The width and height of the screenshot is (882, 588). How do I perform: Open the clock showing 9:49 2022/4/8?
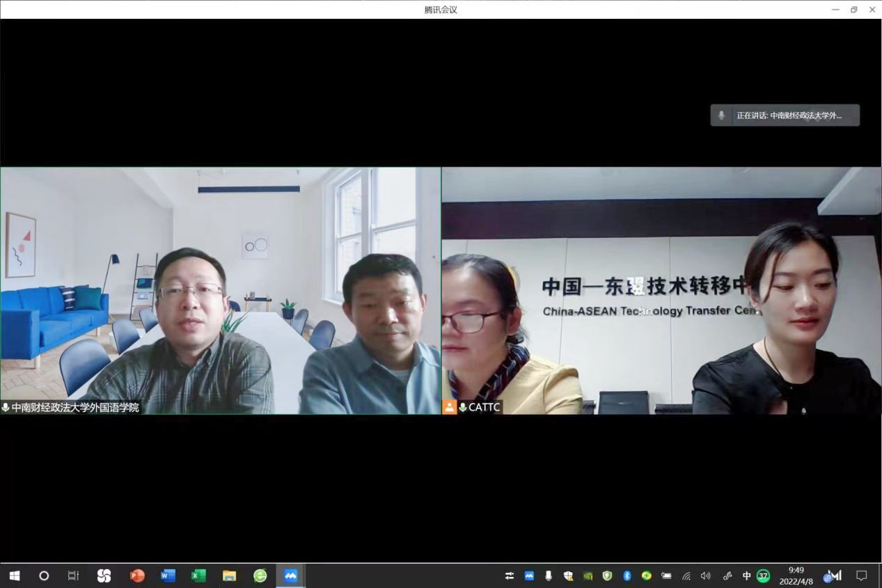coord(796,575)
